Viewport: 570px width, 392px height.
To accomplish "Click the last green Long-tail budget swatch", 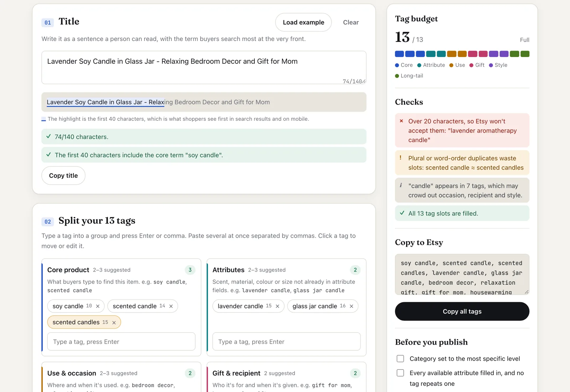I will (525, 54).
